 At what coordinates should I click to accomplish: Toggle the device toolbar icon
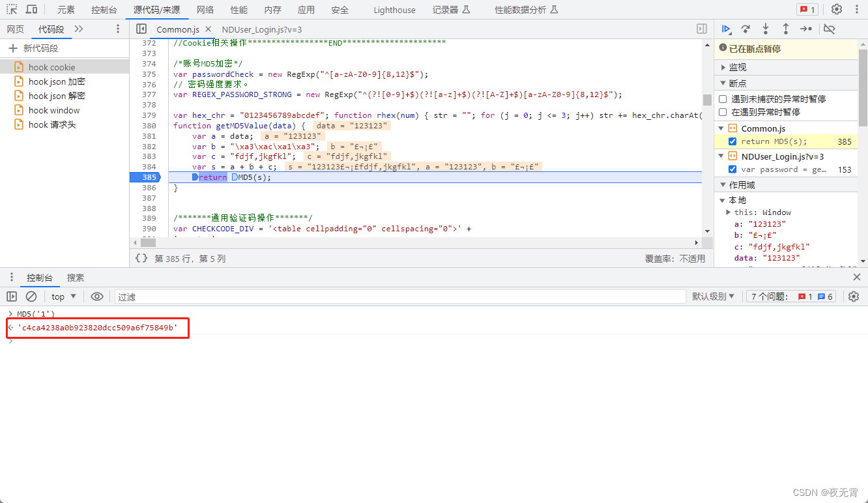(31, 10)
